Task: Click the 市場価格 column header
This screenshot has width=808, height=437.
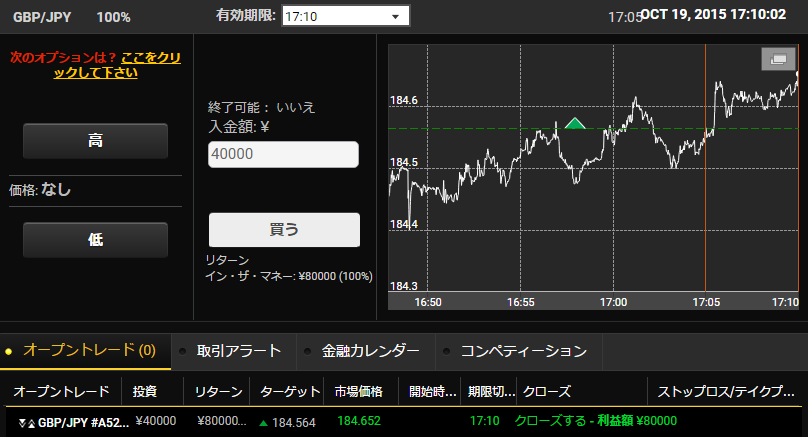Action: [x=359, y=392]
